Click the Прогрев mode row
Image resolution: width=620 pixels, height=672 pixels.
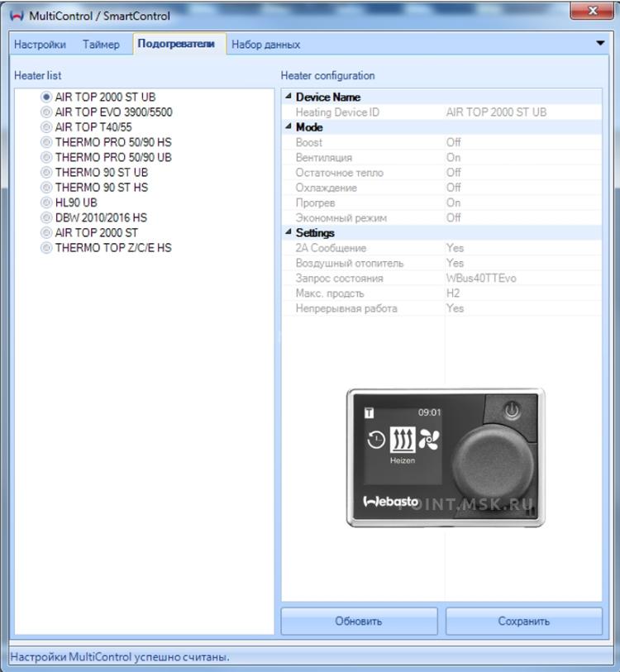pyautogui.click(x=441, y=203)
